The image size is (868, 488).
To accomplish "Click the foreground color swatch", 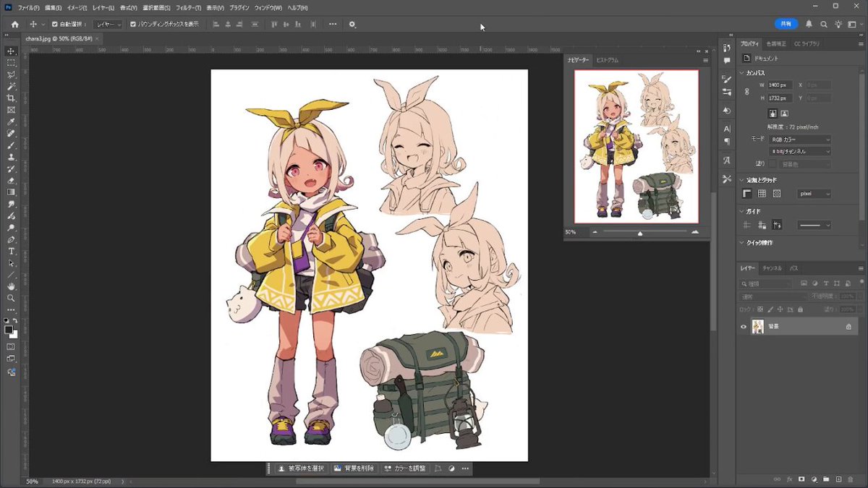I will coord(9,330).
